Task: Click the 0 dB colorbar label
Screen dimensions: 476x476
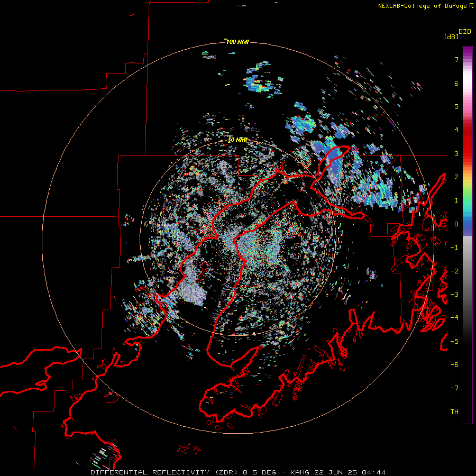Action: (x=456, y=224)
